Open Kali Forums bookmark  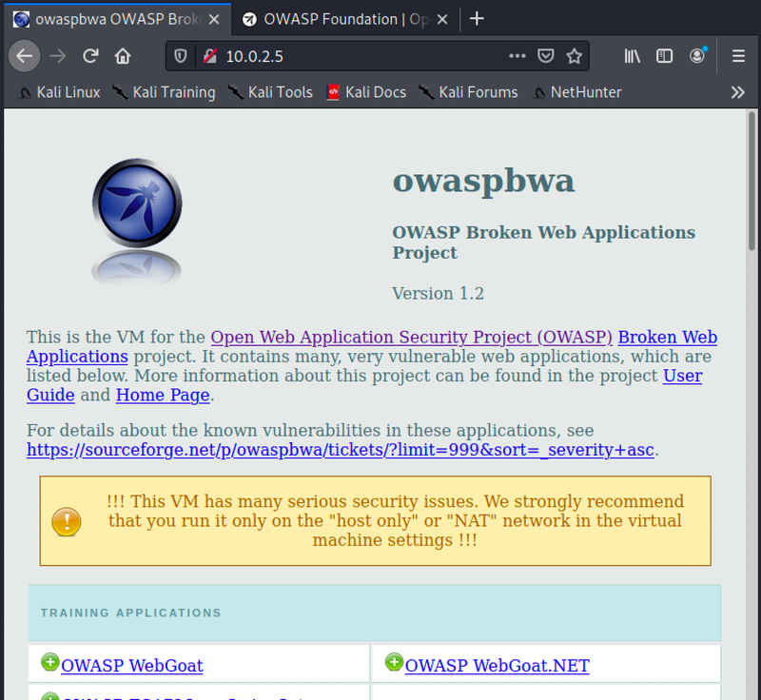pos(469,92)
